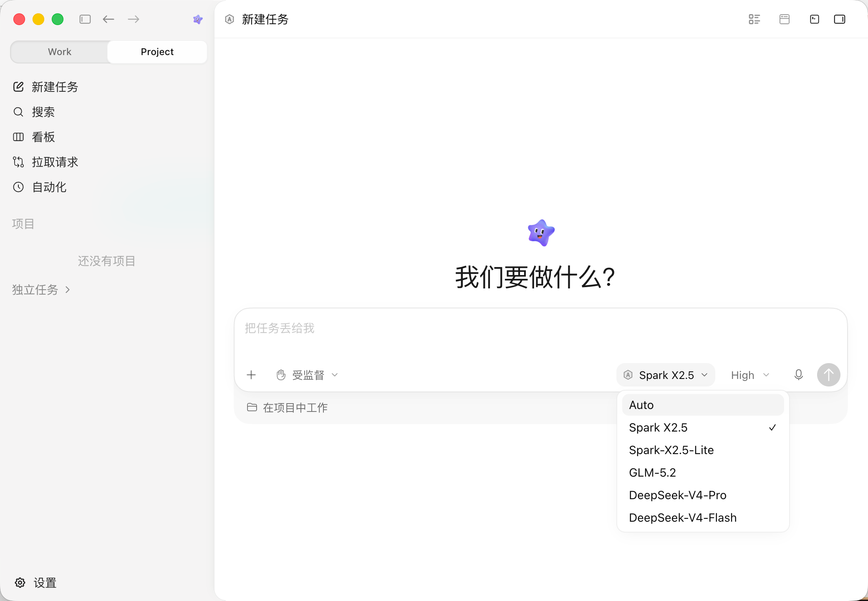Switch to the Work tab
The height and width of the screenshot is (601, 868).
coord(60,52)
